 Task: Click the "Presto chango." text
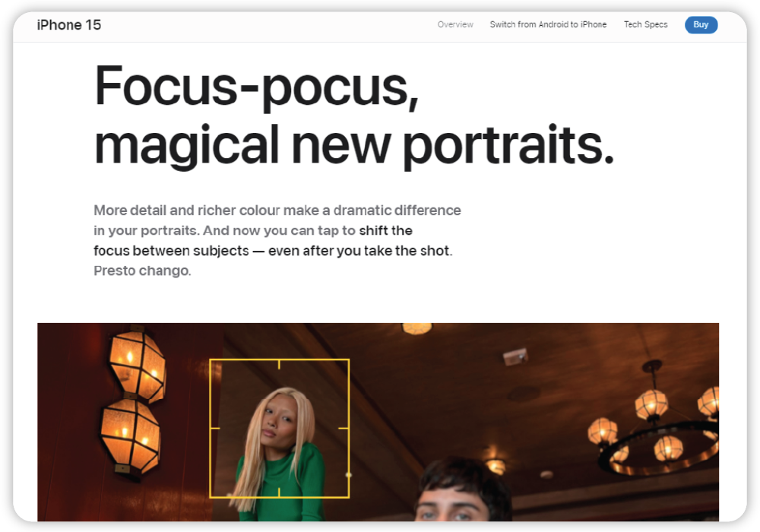pyautogui.click(x=142, y=271)
